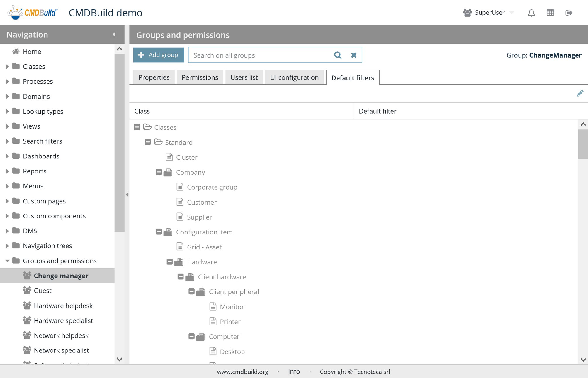588x378 pixels.
Task: Expand the Lookup types folder
Action: click(7, 112)
